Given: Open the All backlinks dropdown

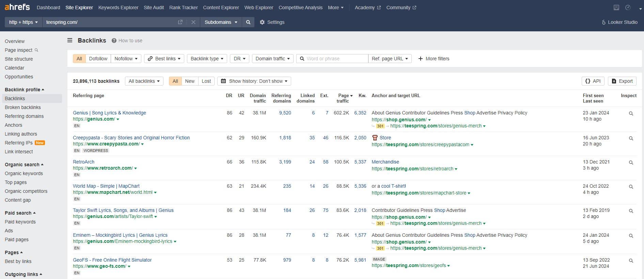Looking at the screenshot, I should (144, 81).
